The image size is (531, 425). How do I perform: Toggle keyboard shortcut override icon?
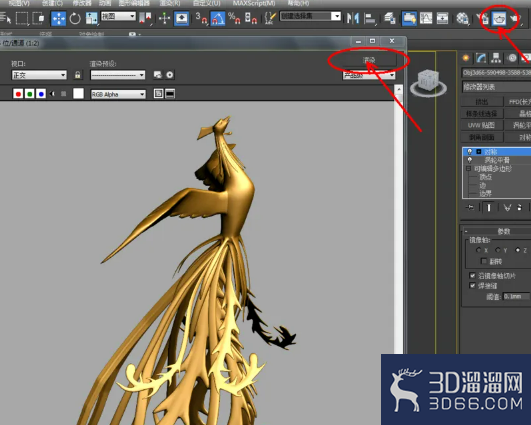pos(181,18)
